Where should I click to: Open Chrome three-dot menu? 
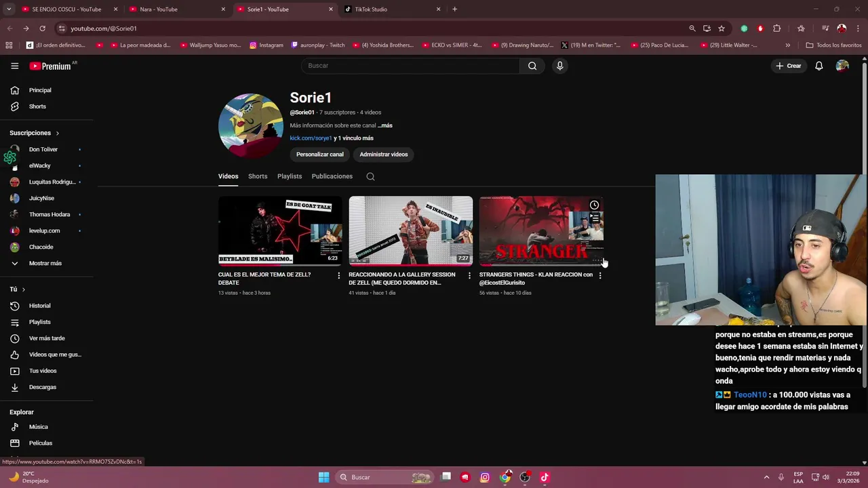(858, 28)
